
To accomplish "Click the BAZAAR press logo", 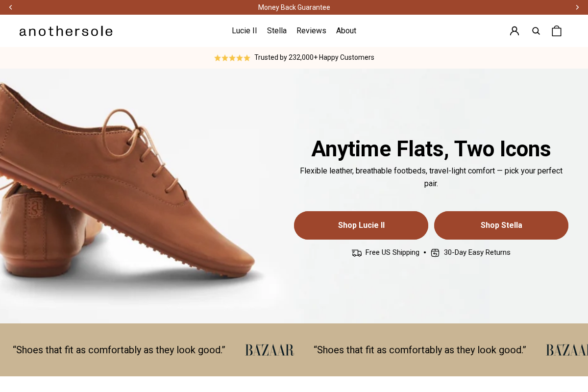I will (269, 350).
